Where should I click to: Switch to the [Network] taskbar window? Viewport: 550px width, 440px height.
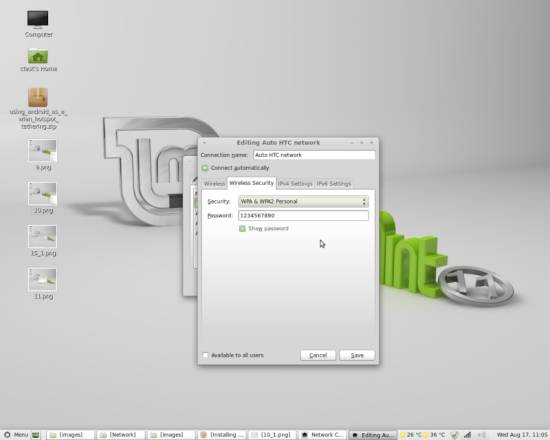tap(121, 435)
